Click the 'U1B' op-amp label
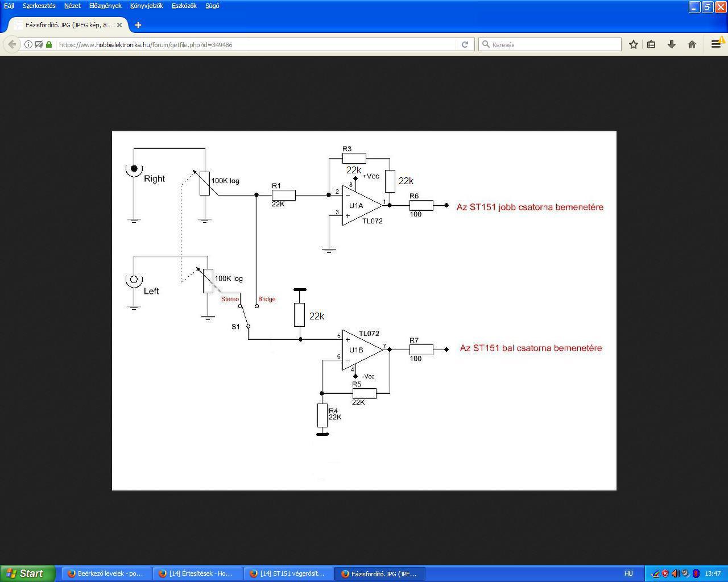728x582 pixels. pyautogui.click(x=356, y=350)
